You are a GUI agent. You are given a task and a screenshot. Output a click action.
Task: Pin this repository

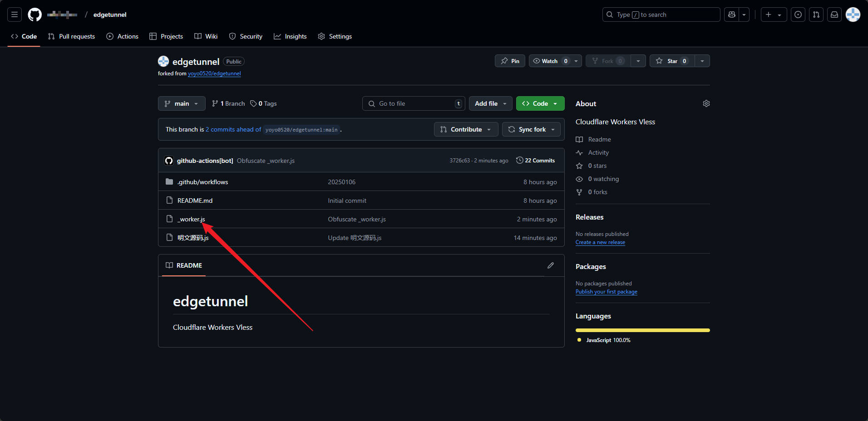point(510,61)
